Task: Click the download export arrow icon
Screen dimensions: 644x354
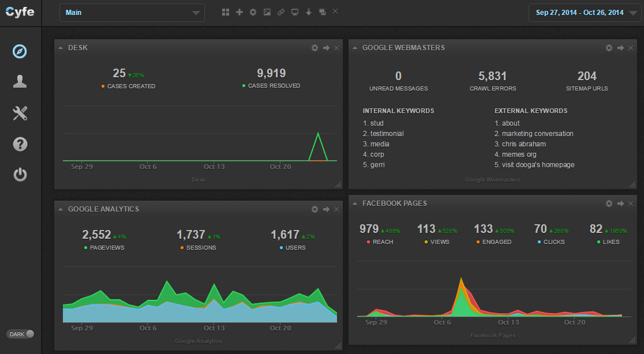Action: [x=309, y=12]
